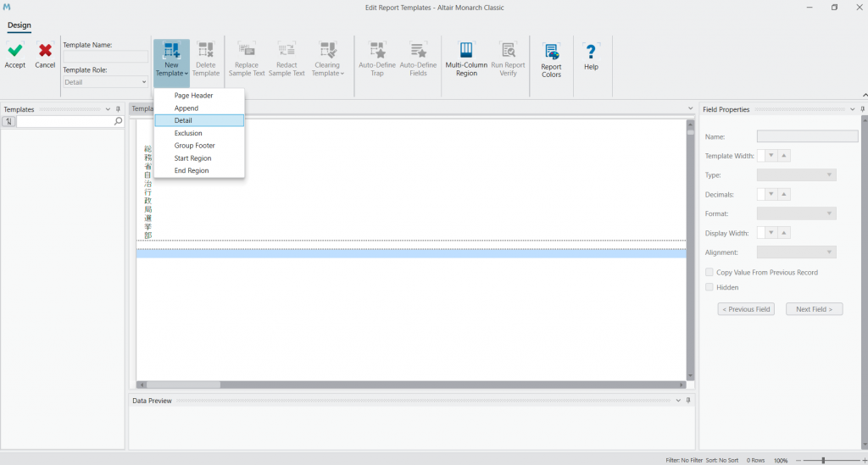868x465 pixels.
Task: Click the Field Properties Name field
Action: point(807,136)
